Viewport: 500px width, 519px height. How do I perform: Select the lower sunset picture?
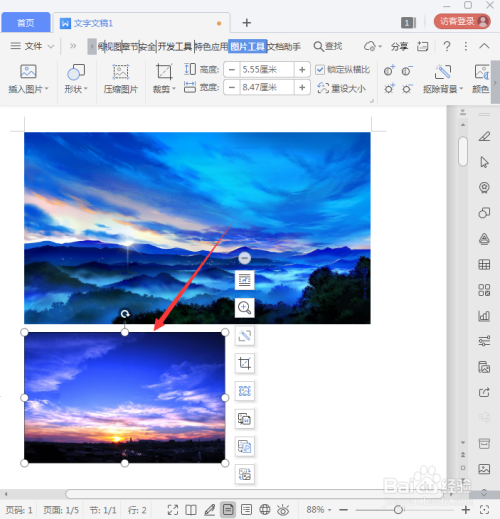tap(125, 397)
